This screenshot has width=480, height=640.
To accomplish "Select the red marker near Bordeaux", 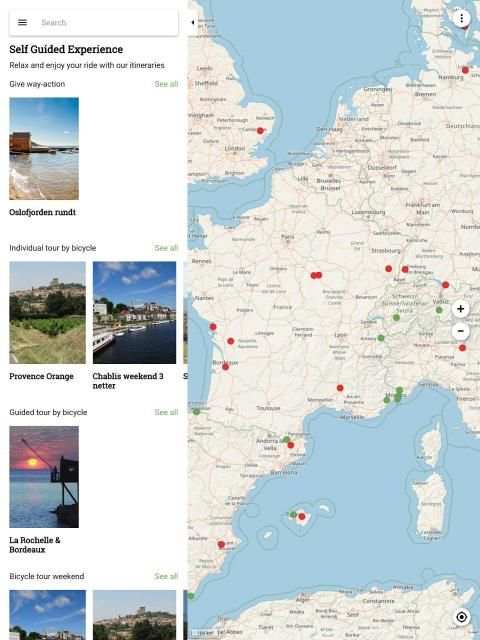I will (x=225, y=367).
